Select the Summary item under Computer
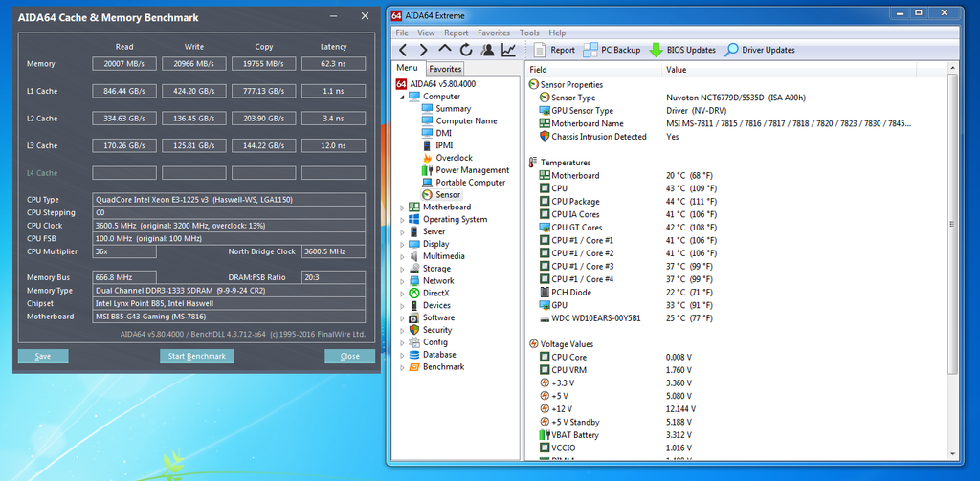The height and width of the screenshot is (481, 980). point(453,109)
